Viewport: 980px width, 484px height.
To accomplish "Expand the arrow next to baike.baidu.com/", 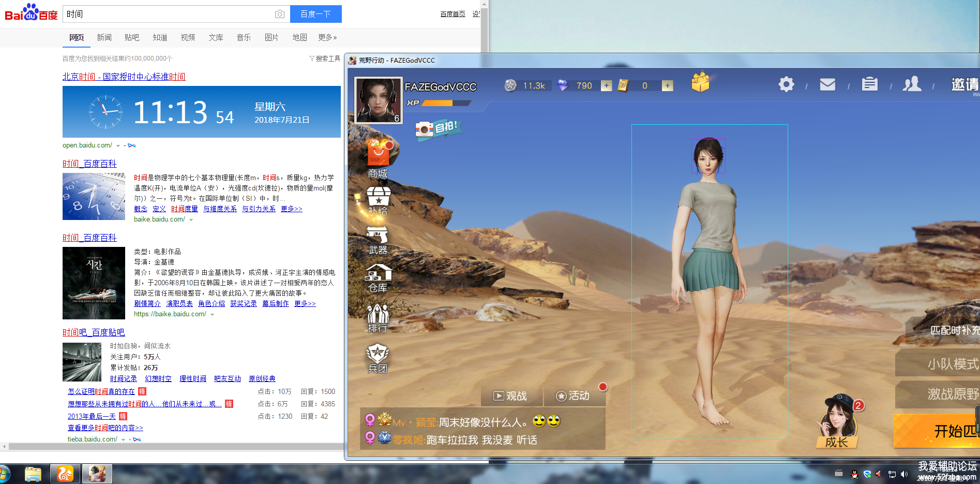I will [x=191, y=220].
